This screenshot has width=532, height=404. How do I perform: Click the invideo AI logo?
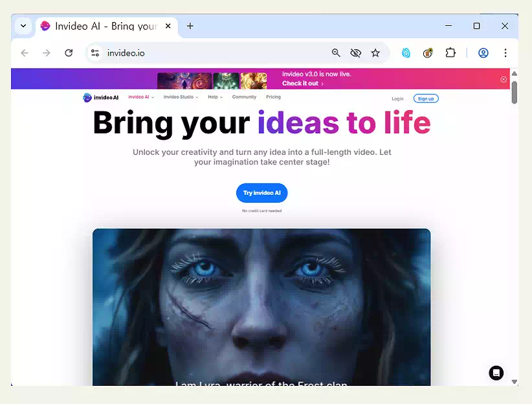click(x=100, y=98)
